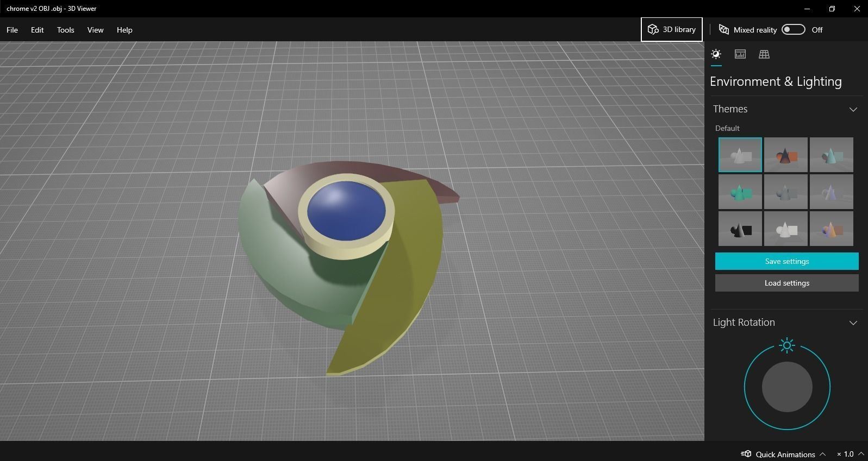Screen dimensions: 868x461
Task: Click the Quick Animations cube icon
Action: (x=746, y=454)
